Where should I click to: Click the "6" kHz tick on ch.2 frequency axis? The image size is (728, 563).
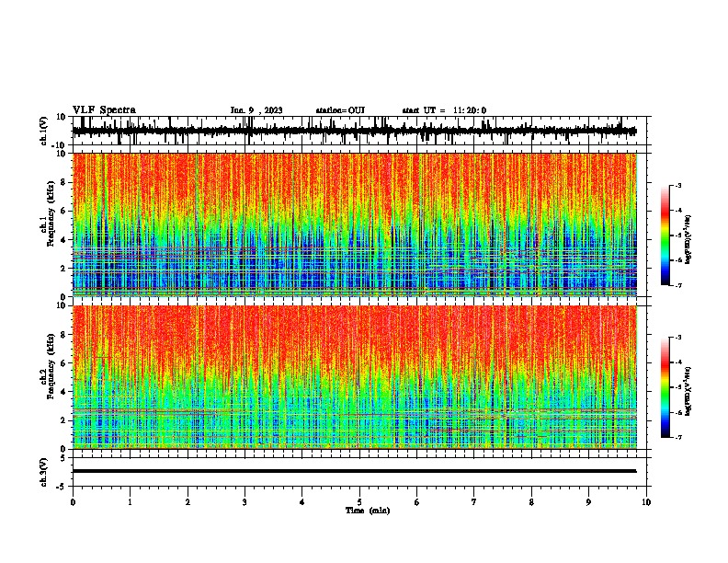[x=63, y=363]
